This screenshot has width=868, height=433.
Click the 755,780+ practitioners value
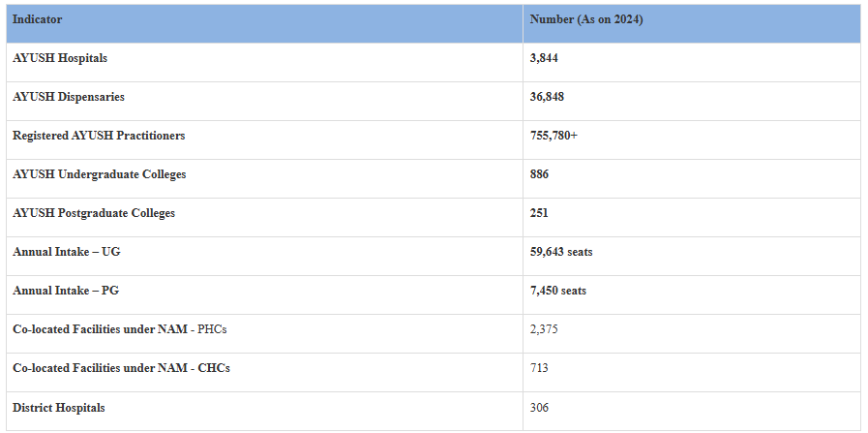554,136
